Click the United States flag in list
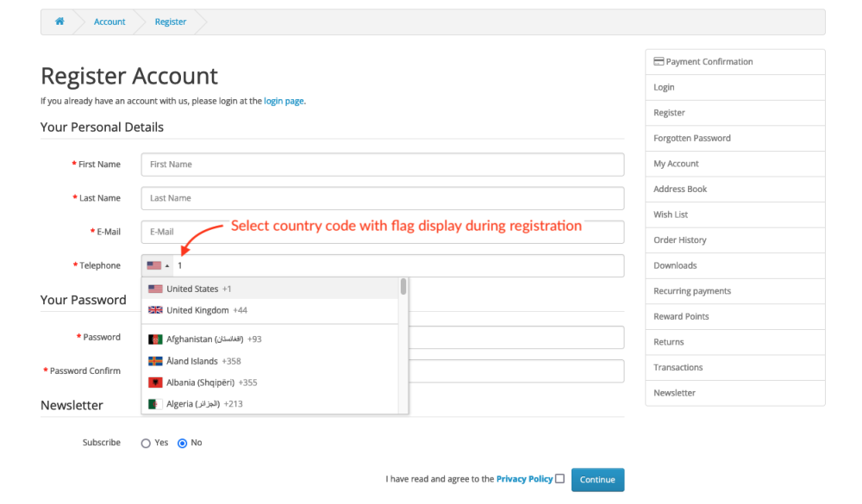This screenshot has width=862, height=504. pyautogui.click(x=155, y=289)
